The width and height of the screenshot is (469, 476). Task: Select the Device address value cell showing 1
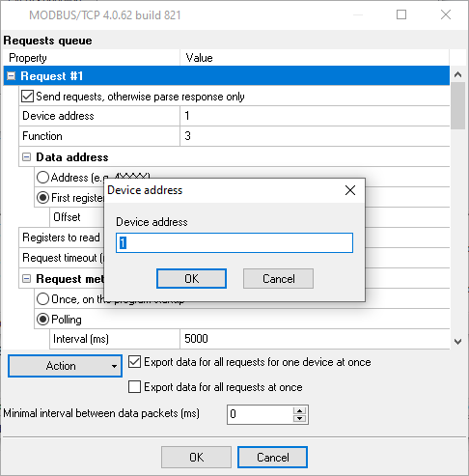(x=315, y=116)
